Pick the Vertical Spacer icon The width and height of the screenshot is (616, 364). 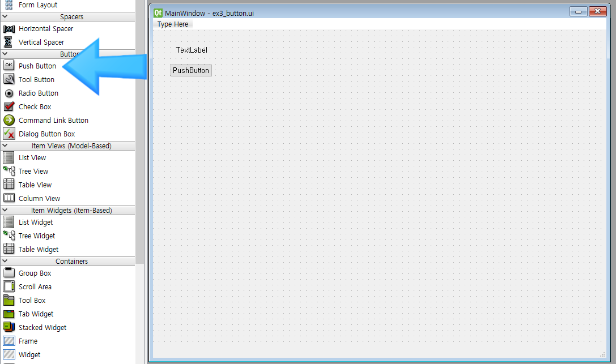click(x=8, y=42)
